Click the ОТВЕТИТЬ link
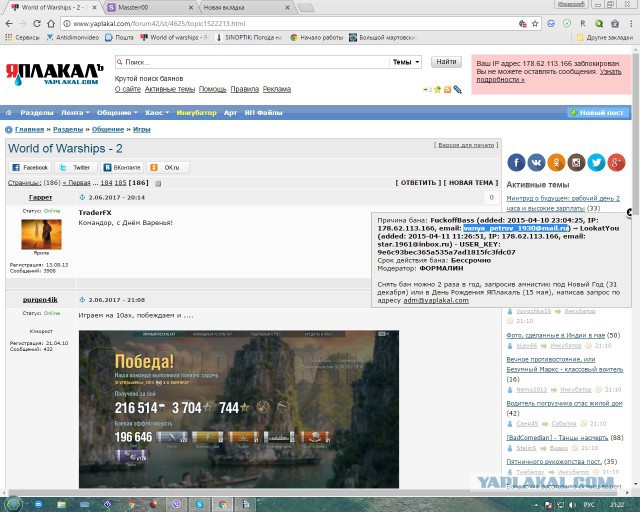Screen dimensions: 640x512 (x=418, y=183)
